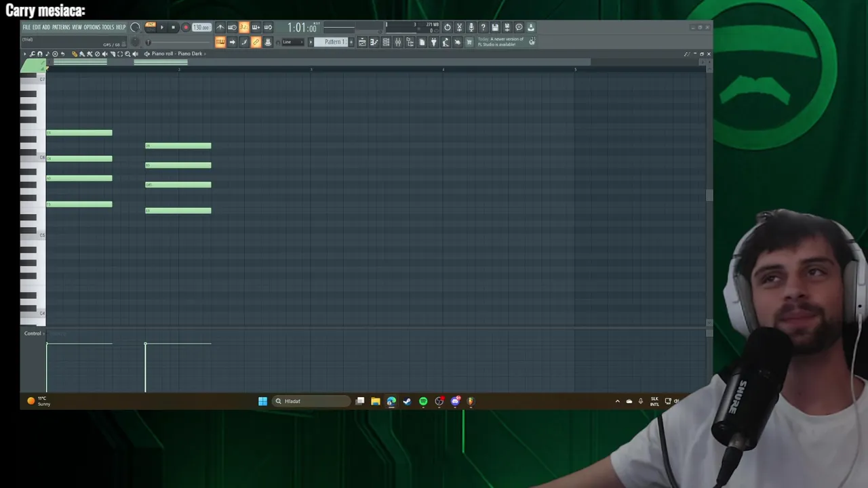The height and width of the screenshot is (488, 868).
Task: Toggle wait for input to start
Action: [x=232, y=27]
